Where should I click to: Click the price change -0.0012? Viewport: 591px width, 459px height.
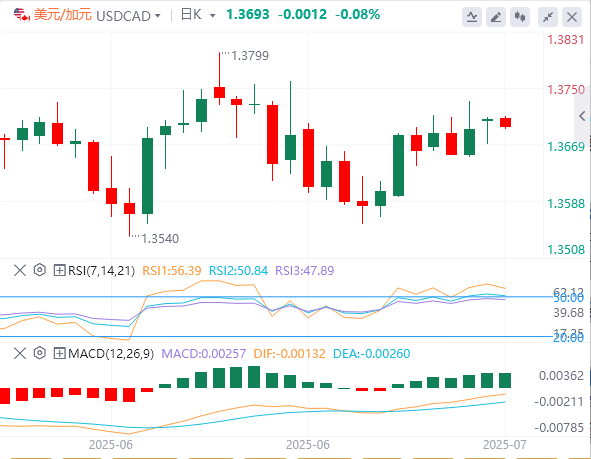point(302,15)
